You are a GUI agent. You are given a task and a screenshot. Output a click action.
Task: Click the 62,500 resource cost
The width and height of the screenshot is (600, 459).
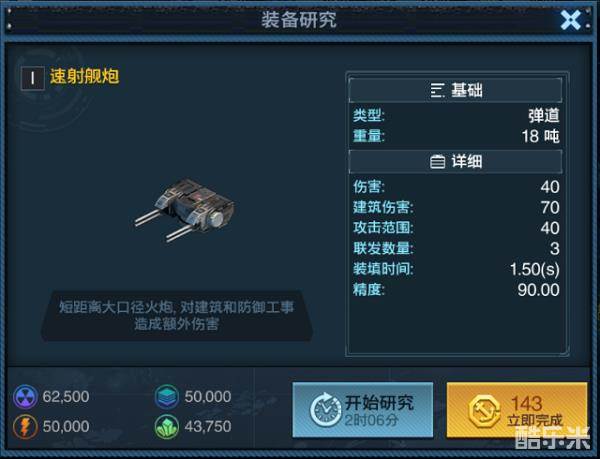66,397
